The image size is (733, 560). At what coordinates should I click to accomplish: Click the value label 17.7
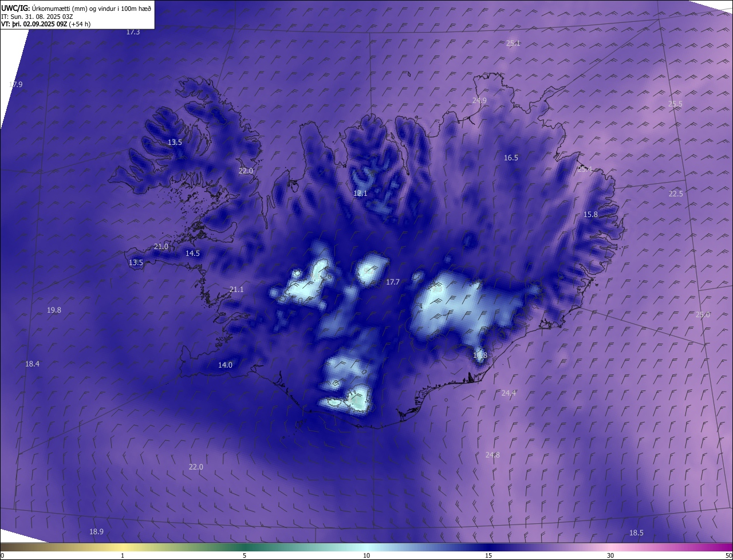point(392,282)
